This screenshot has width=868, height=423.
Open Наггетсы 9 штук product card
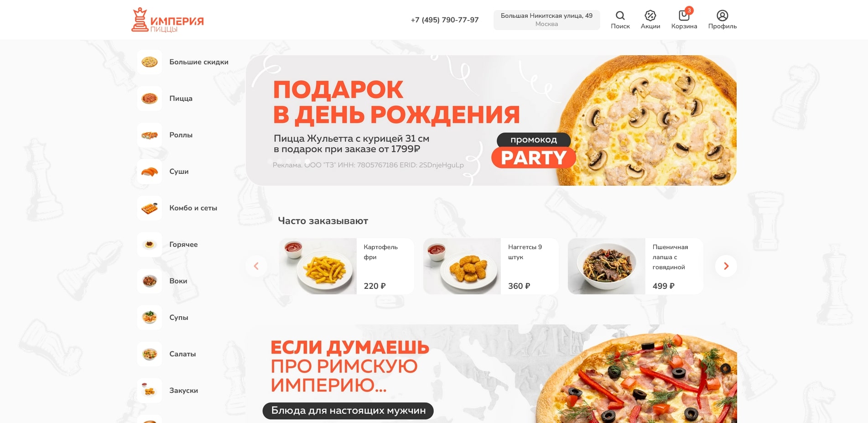click(x=491, y=266)
